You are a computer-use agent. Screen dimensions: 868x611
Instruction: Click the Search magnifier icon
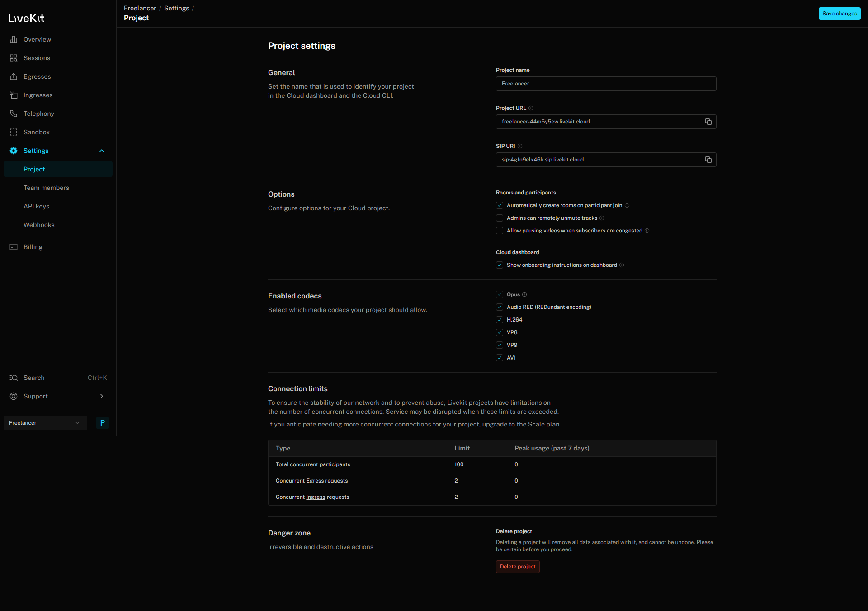click(14, 378)
